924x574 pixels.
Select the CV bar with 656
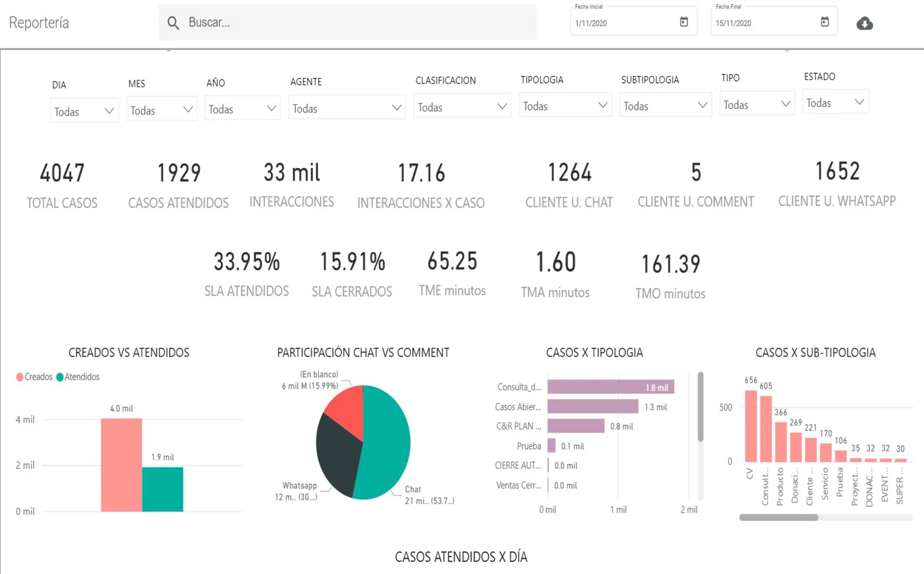pyautogui.click(x=750, y=426)
